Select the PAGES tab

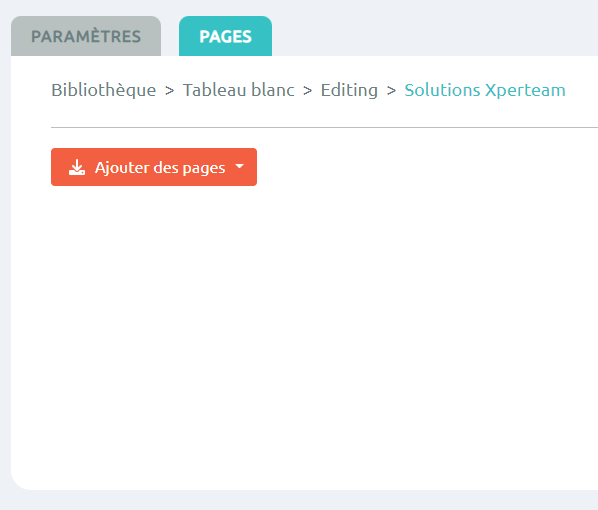[x=225, y=36]
